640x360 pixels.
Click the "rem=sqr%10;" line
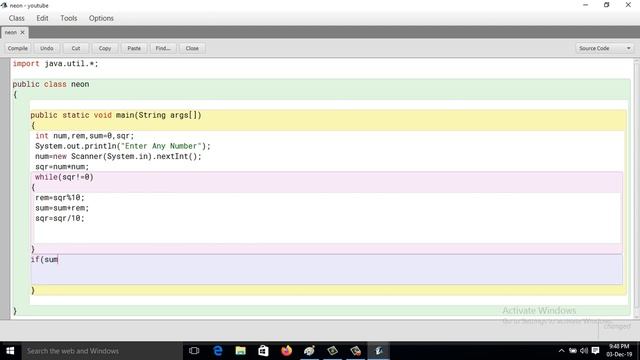tap(60, 198)
